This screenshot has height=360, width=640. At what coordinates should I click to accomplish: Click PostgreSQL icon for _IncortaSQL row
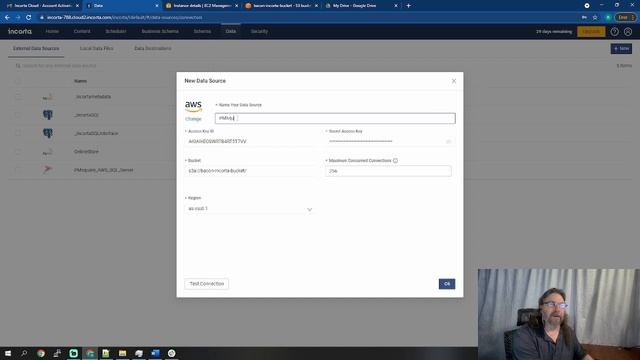coord(48,115)
